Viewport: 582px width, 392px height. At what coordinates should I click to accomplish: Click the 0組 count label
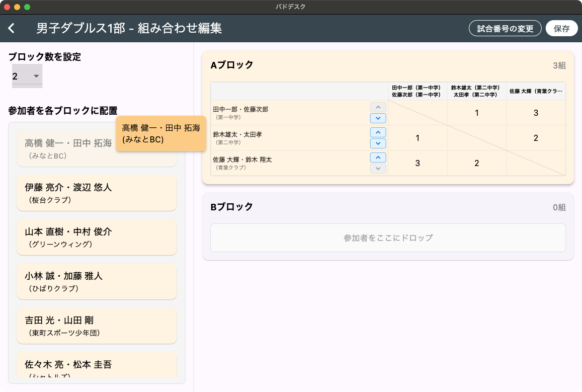(x=559, y=207)
